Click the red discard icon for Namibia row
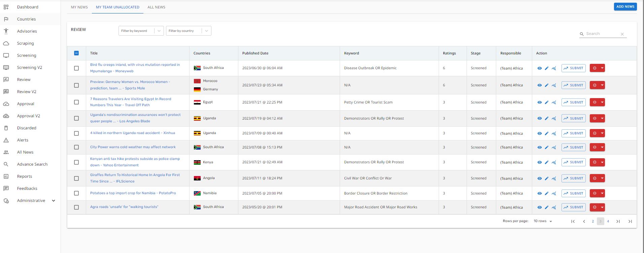 point(595,194)
